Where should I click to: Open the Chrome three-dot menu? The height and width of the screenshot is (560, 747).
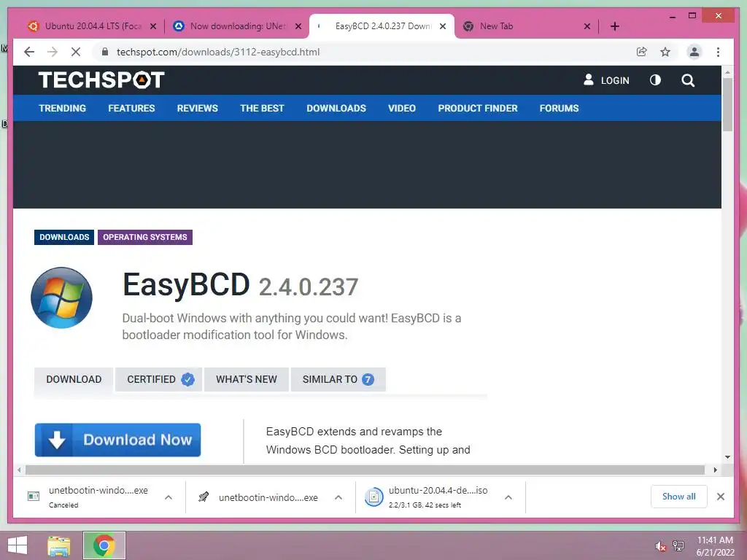pyautogui.click(x=718, y=52)
